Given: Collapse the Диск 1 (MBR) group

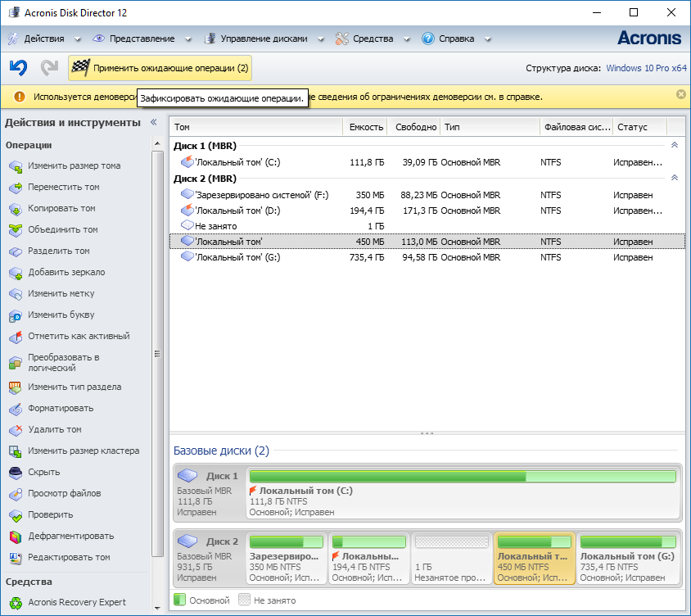Looking at the screenshot, I should (x=675, y=145).
